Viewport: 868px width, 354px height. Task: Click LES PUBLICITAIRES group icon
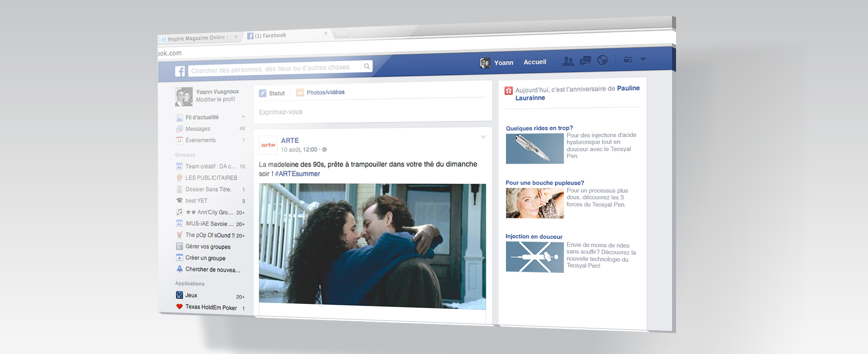[x=179, y=178]
